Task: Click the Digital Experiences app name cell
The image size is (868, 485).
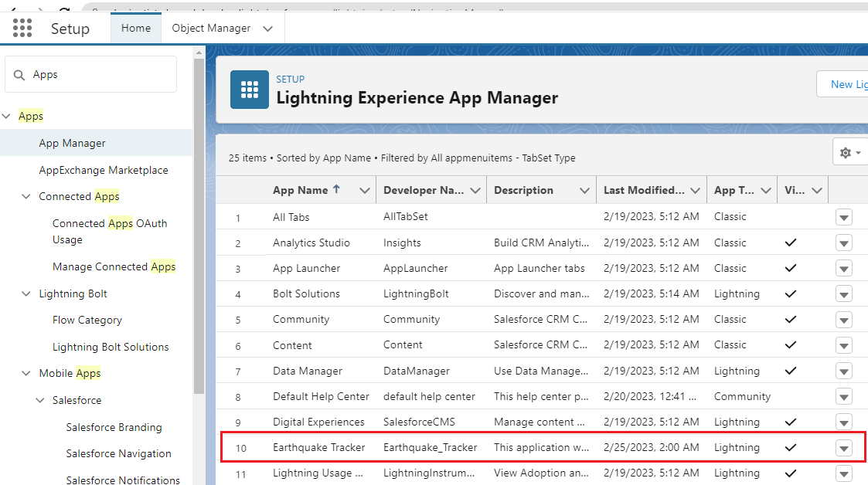Action: (x=319, y=422)
